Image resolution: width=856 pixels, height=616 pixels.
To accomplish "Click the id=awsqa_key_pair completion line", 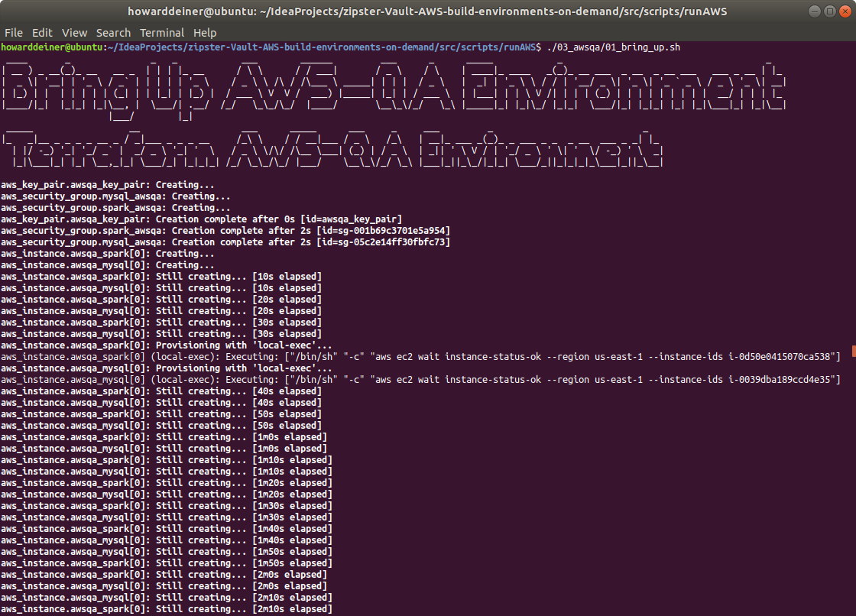I will tap(202, 219).
